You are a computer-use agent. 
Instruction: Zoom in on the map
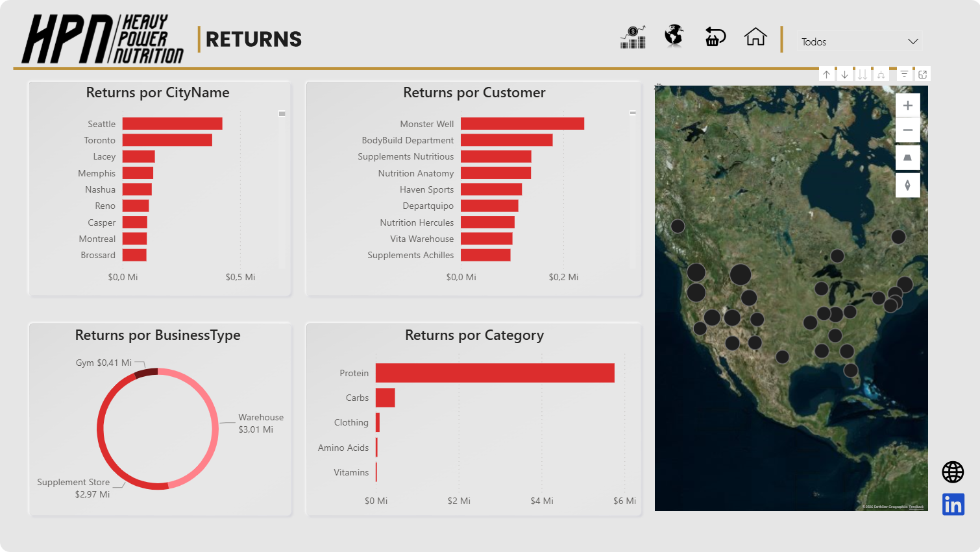click(x=908, y=106)
